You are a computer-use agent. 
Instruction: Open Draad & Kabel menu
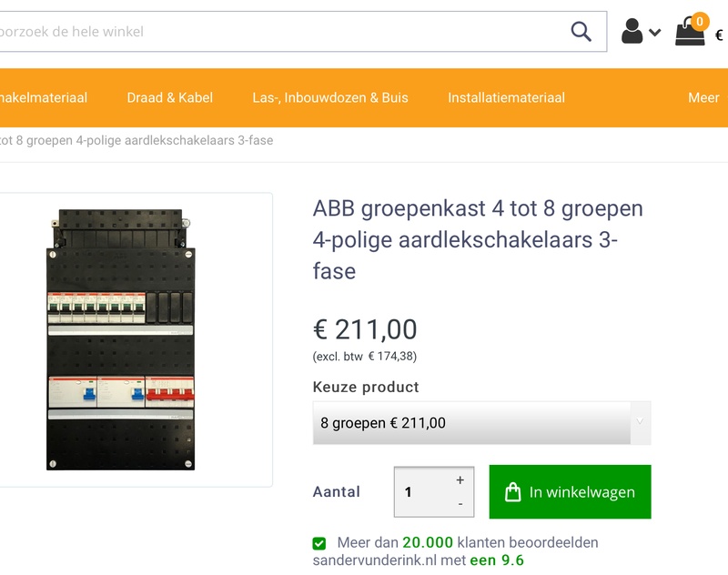pos(170,98)
